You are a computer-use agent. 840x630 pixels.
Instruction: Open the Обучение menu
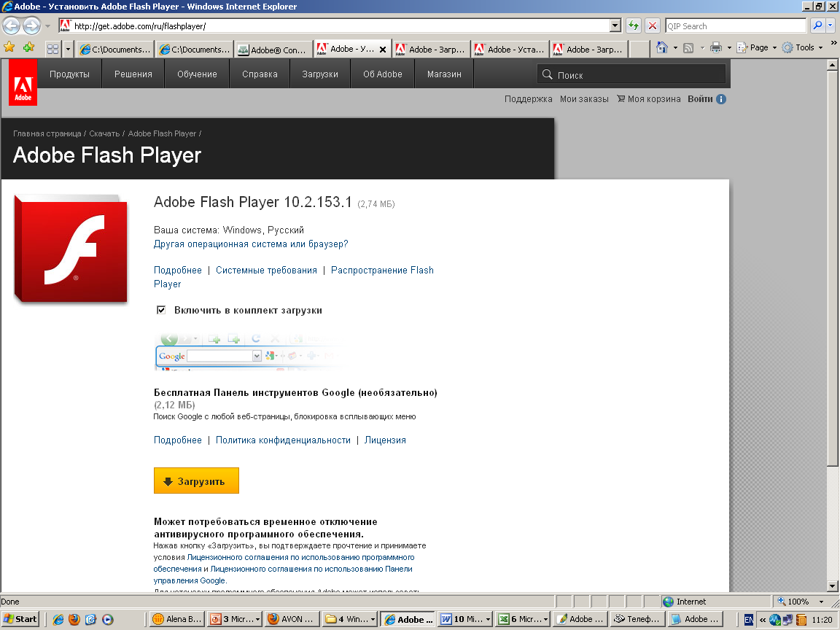(197, 74)
